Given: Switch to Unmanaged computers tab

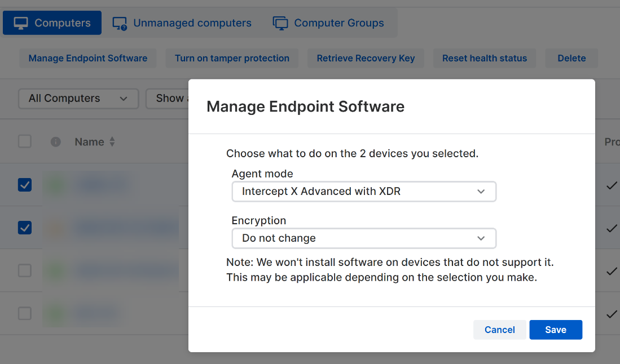Looking at the screenshot, I should [x=182, y=23].
